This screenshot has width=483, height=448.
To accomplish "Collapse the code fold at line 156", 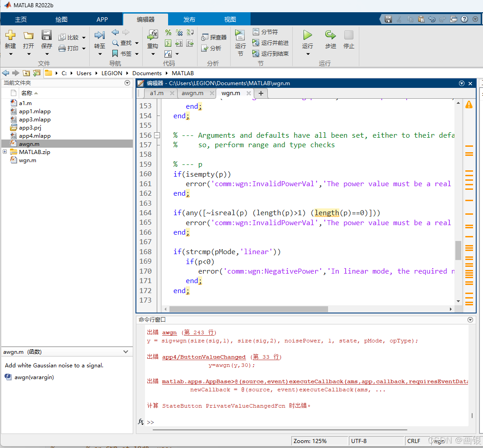I will [x=157, y=135].
